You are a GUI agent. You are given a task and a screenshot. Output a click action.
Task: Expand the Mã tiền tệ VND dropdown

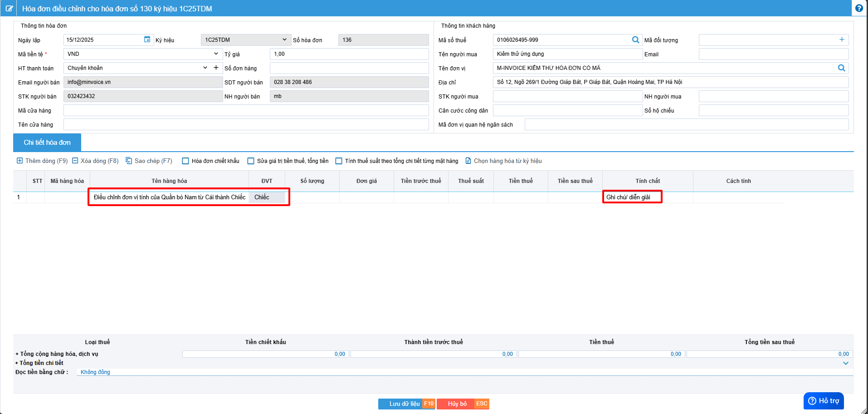(216, 54)
